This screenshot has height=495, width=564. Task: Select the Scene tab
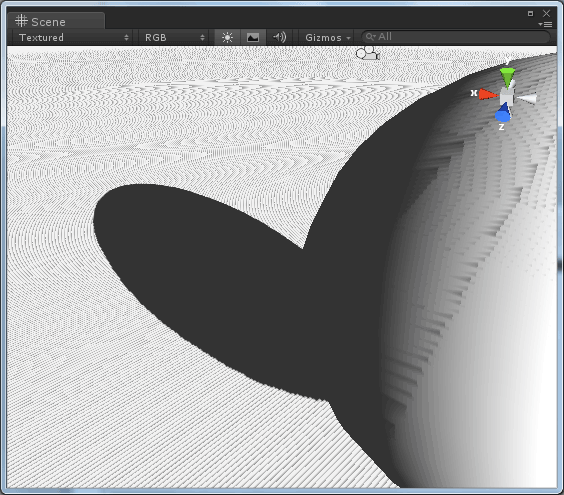56,22
